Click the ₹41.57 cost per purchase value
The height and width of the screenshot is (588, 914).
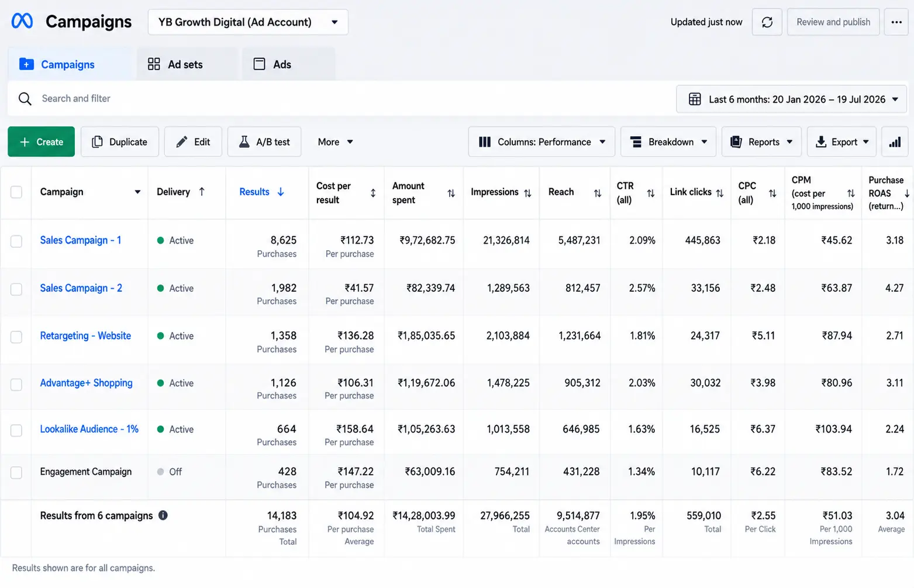(359, 288)
